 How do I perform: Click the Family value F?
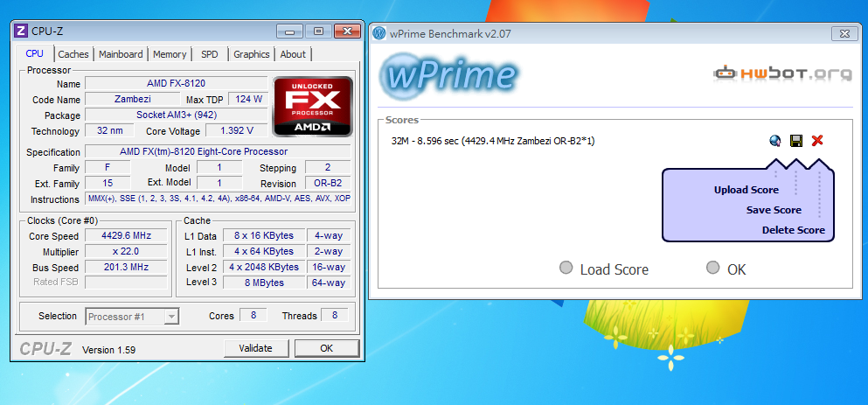point(108,167)
